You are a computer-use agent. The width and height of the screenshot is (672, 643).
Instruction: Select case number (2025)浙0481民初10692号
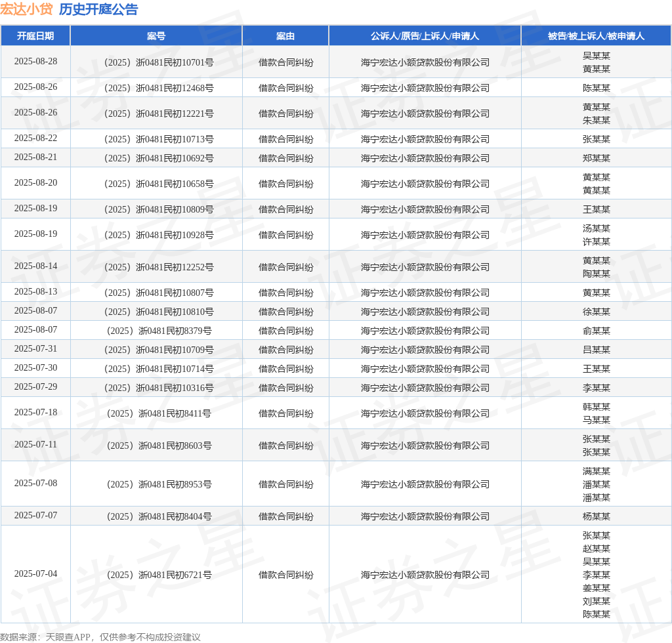(159, 158)
